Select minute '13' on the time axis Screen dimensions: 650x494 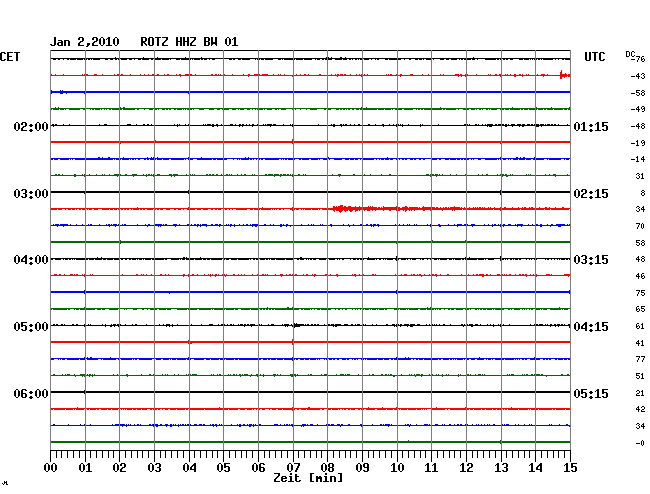tap(501, 467)
